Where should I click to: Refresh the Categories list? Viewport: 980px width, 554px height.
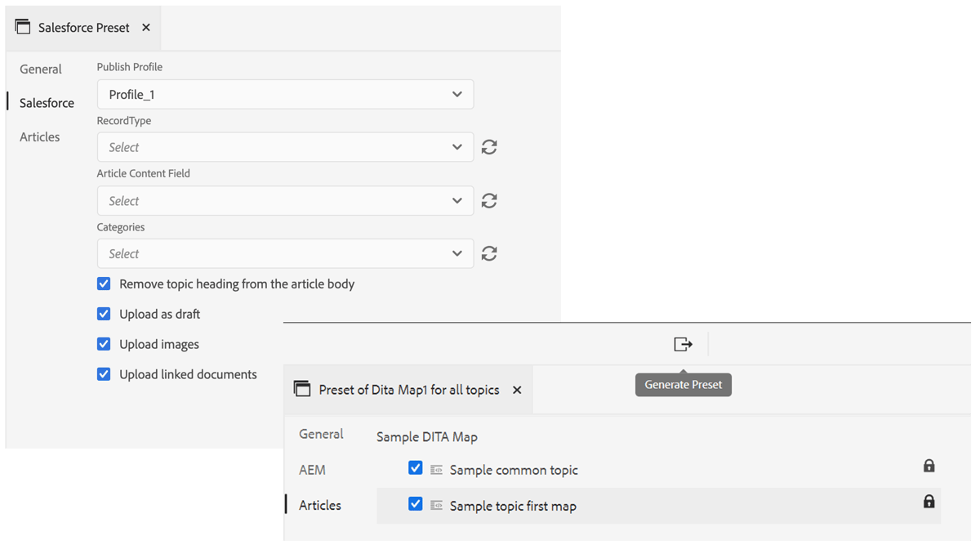point(488,253)
